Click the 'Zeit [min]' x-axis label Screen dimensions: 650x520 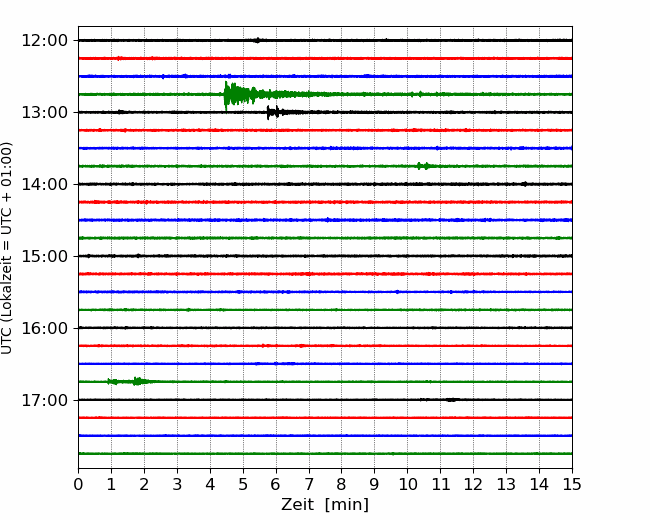(325, 505)
